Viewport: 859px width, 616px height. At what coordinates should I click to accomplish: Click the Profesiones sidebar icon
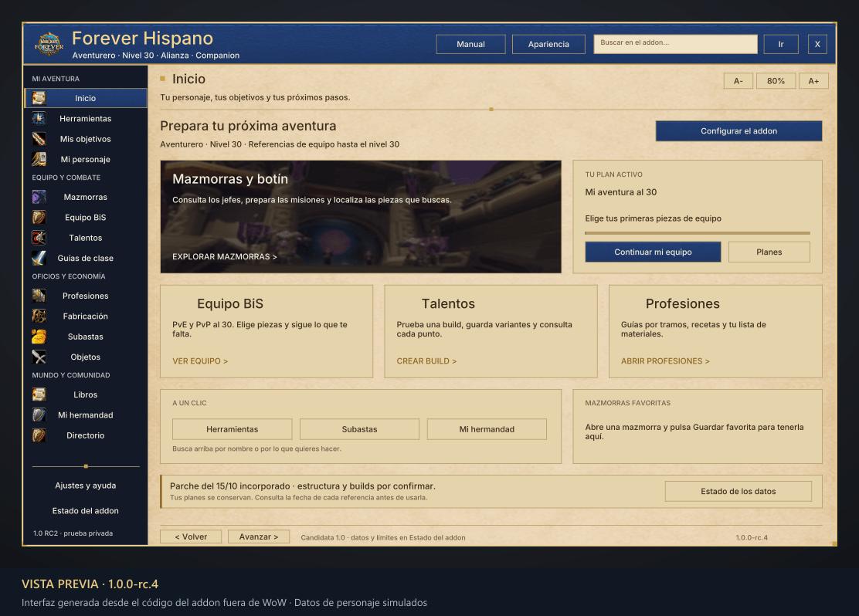coord(39,296)
